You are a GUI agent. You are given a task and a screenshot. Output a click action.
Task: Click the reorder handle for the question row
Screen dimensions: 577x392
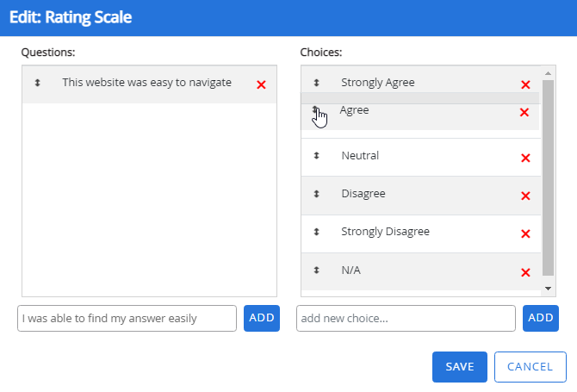coord(38,84)
